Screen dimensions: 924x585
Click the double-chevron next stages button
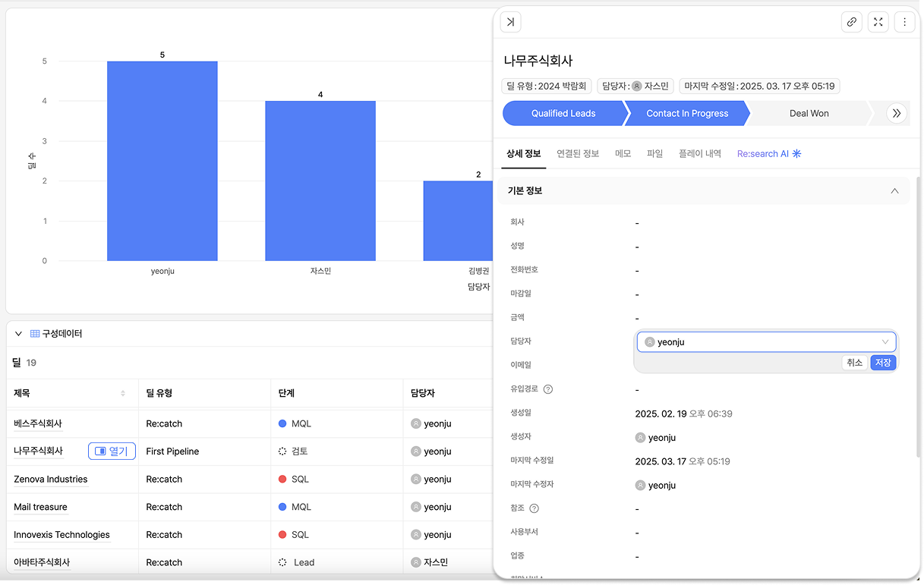897,113
